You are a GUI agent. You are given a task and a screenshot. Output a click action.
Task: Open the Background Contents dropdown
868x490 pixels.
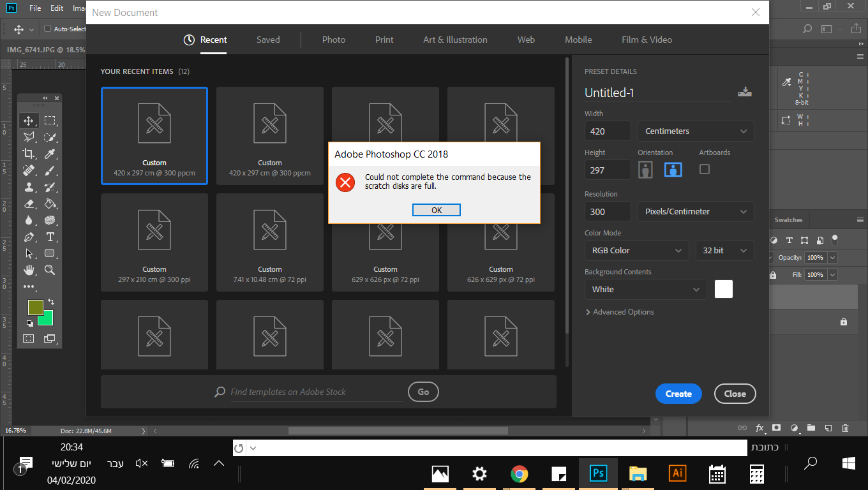pyautogui.click(x=645, y=290)
